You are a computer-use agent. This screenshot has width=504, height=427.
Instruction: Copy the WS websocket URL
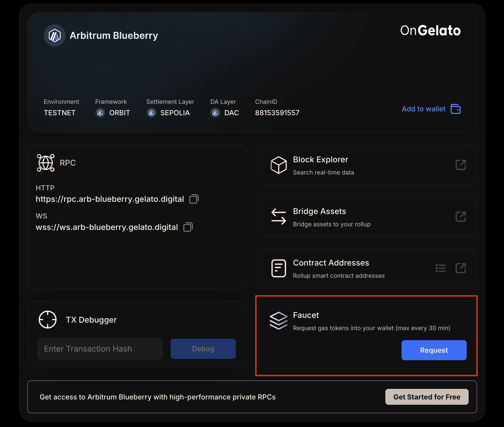point(188,227)
